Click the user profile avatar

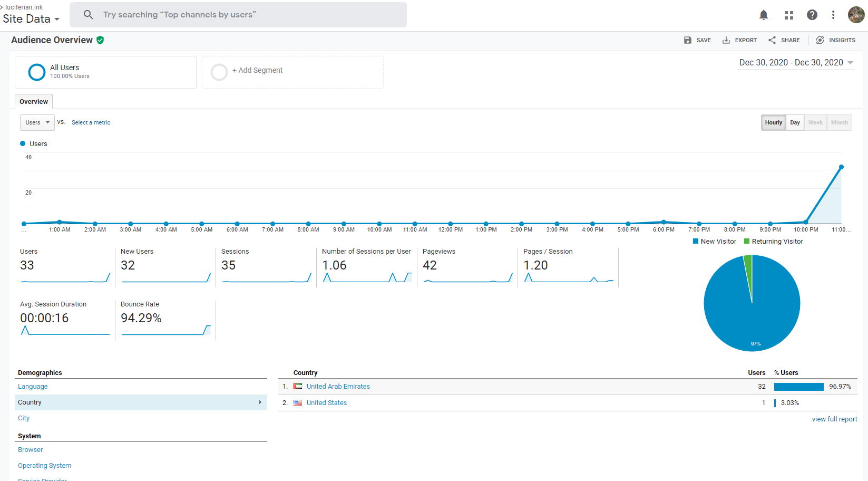[x=856, y=15]
